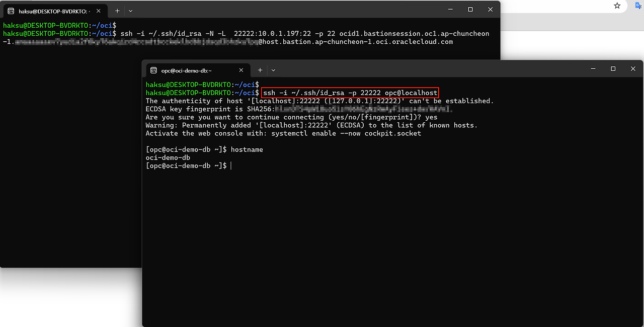The image size is (644, 327).
Task: Maximize the back bastion session terminal window
Action: tap(470, 10)
